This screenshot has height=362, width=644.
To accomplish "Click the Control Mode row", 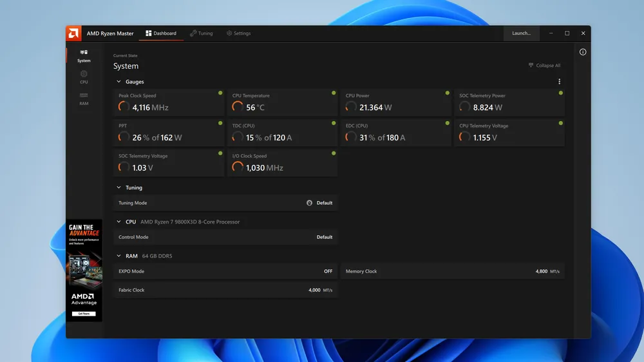I will tap(225, 237).
